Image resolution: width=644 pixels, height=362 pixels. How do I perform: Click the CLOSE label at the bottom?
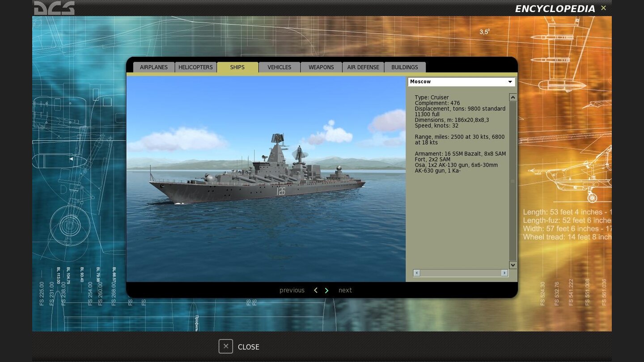pos(249,347)
